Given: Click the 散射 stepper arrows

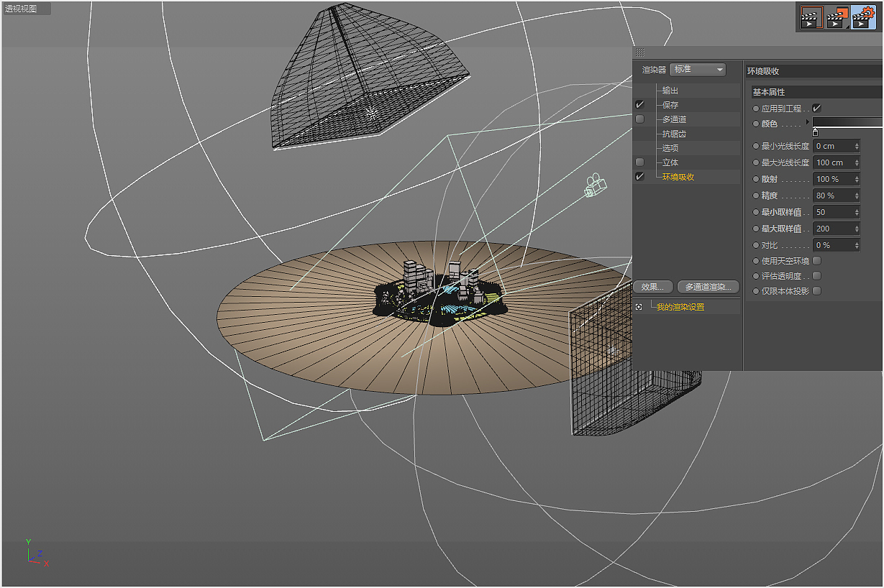Looking at the screenshot, I should (857, 179).
